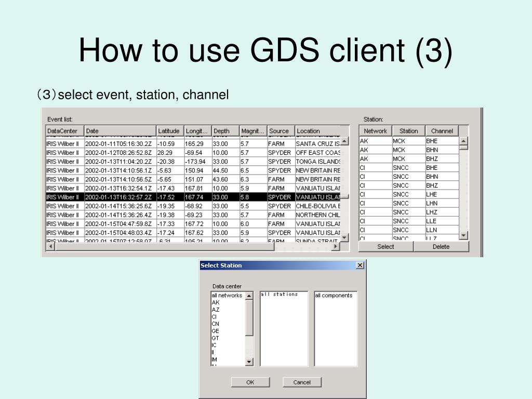Select station row CI SNCC BHZ

pyautogui.click(x=409, y=185)
